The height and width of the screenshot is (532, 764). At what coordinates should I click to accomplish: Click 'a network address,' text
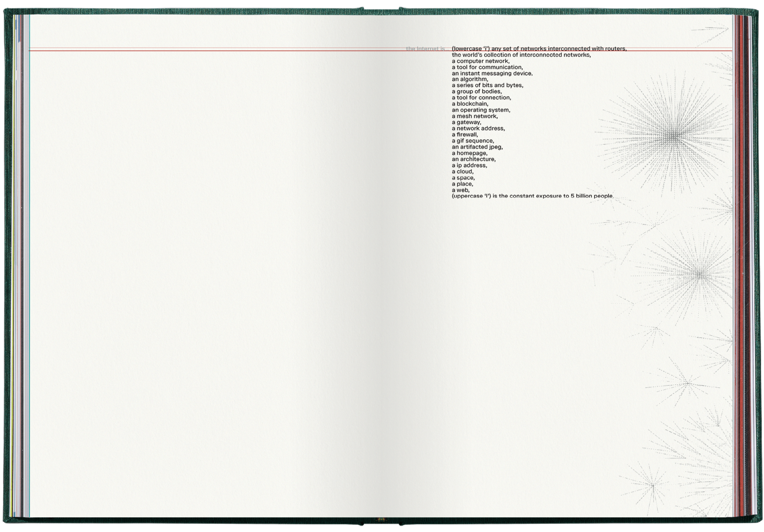(x=478, y=128)
